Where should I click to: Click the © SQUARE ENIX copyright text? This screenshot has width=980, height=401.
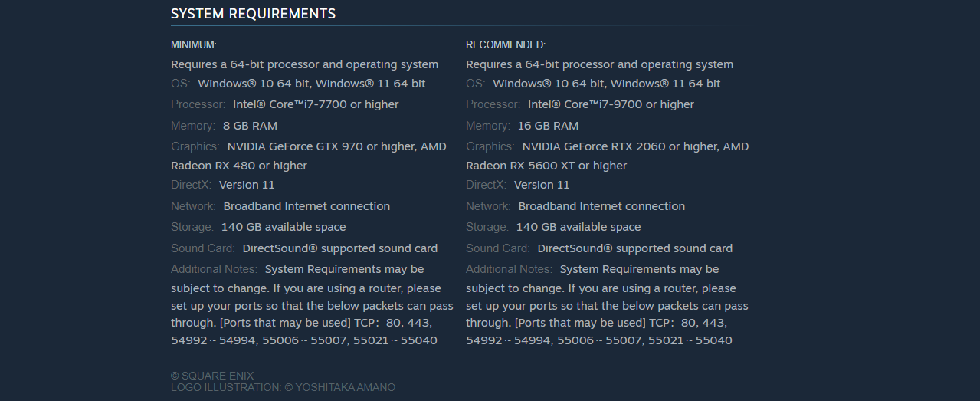(212, 376)
